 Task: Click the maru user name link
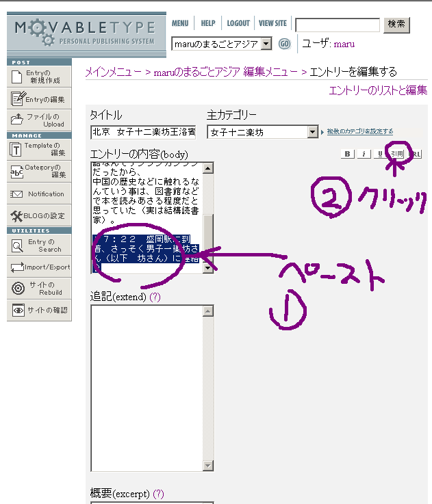344,44
